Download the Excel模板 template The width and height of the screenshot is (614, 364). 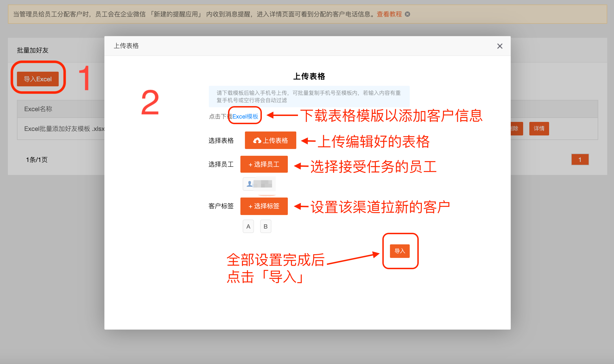(x=245, y=116)
